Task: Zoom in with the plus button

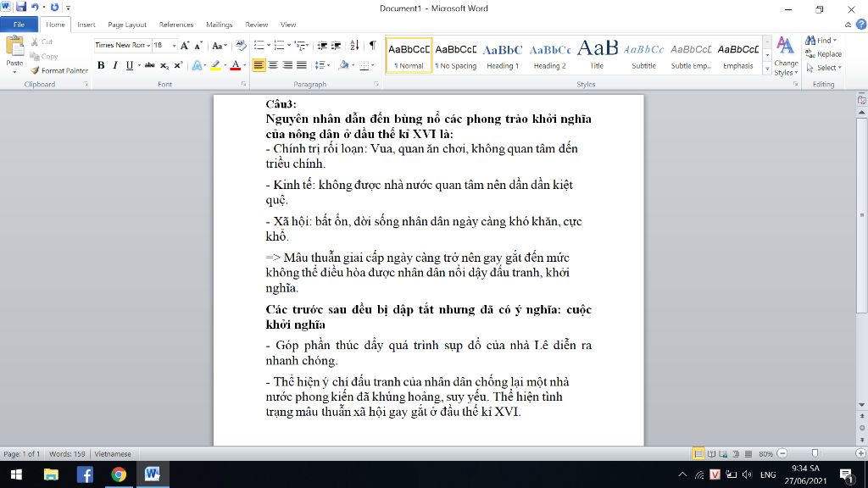Action: (x=861, y=454)
